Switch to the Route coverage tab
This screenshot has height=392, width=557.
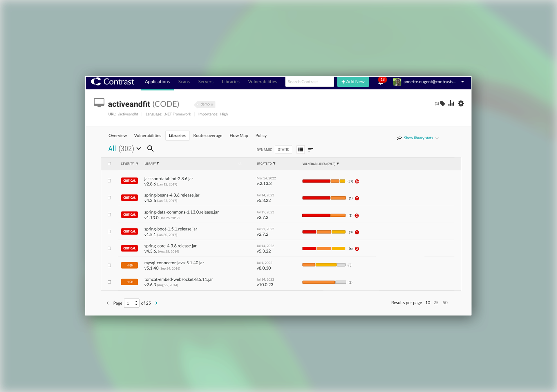(207, 136)
